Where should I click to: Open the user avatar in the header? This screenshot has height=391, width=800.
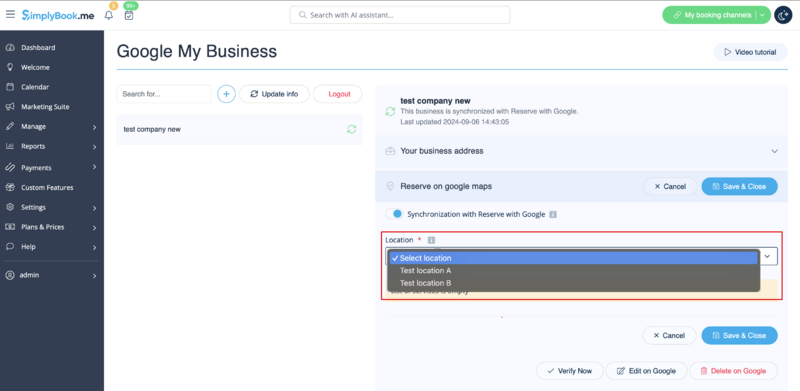click(x=783, y=15)
